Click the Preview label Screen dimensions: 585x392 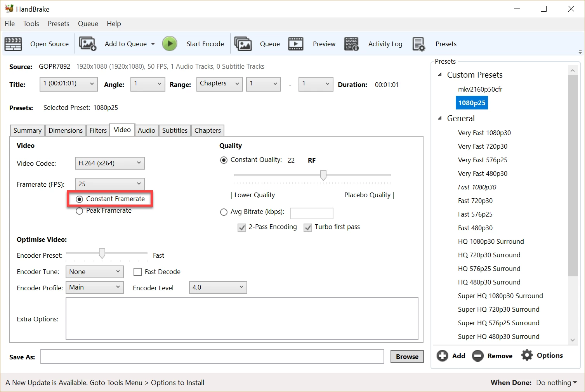324,44
